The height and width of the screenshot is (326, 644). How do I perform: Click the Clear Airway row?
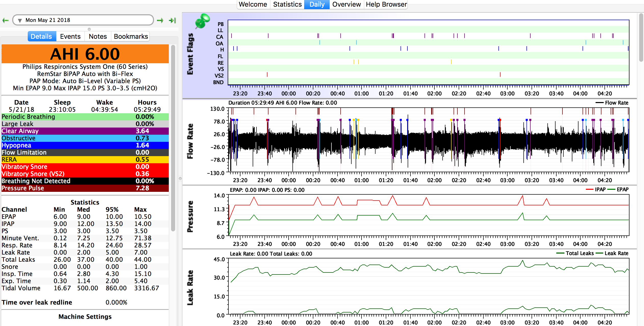(85, 131)
